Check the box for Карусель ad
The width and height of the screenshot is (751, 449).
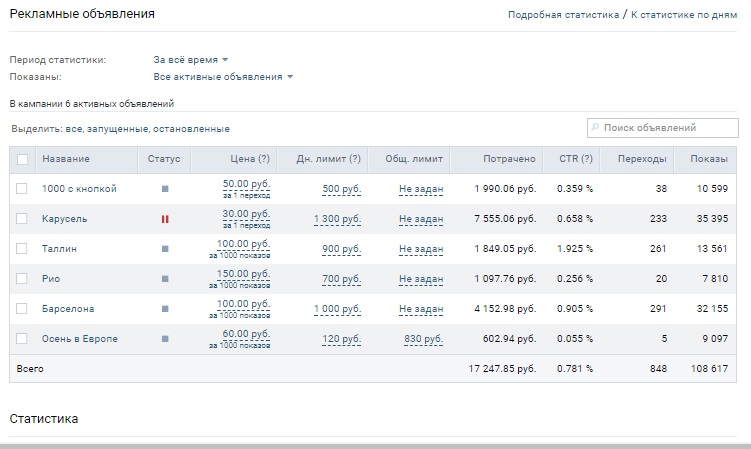(x=23, y=218)
